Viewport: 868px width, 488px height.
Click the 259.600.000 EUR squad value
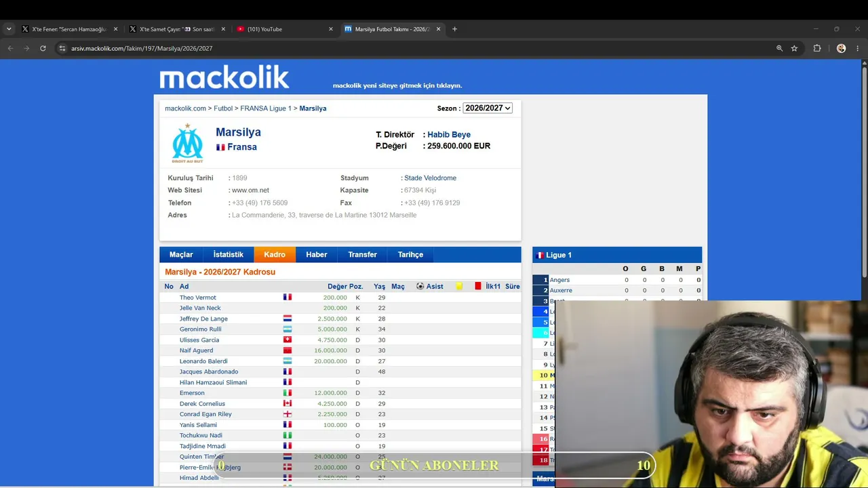click(458, 146)
